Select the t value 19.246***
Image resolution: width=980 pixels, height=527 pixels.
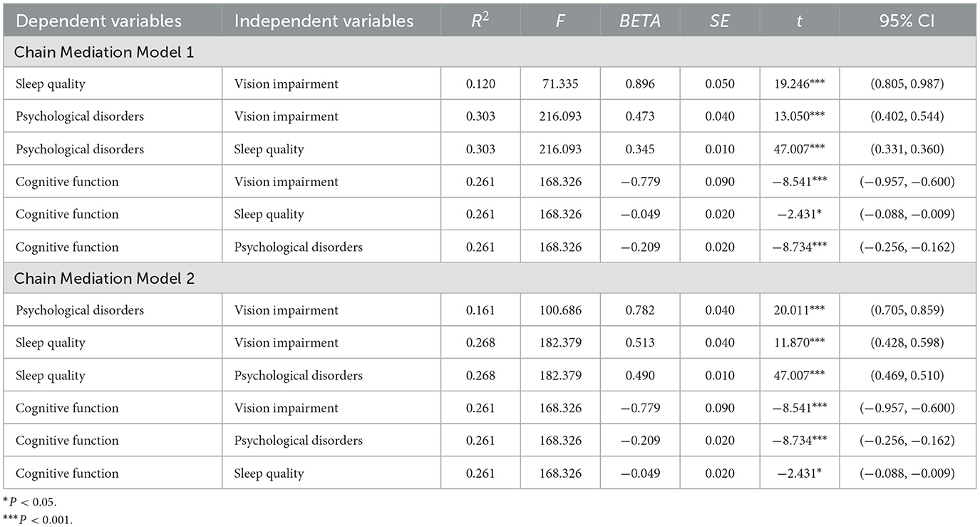click(x=799, y=84)
